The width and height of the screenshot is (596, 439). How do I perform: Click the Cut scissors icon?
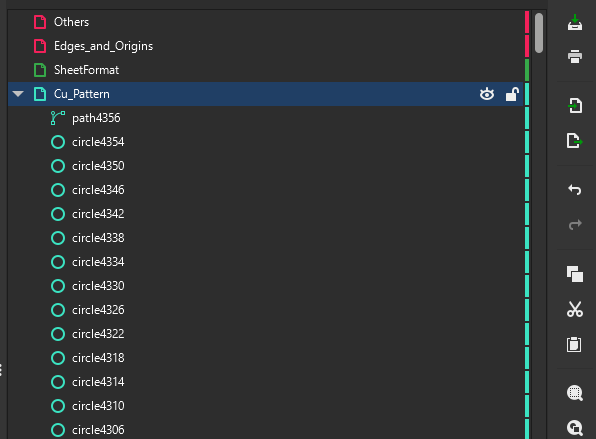coord(575,309)
